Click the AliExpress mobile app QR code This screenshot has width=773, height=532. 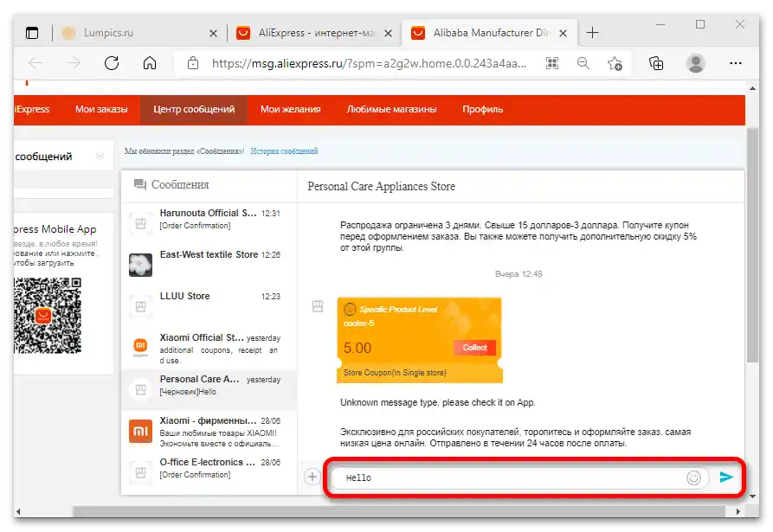tap(48, 315)
